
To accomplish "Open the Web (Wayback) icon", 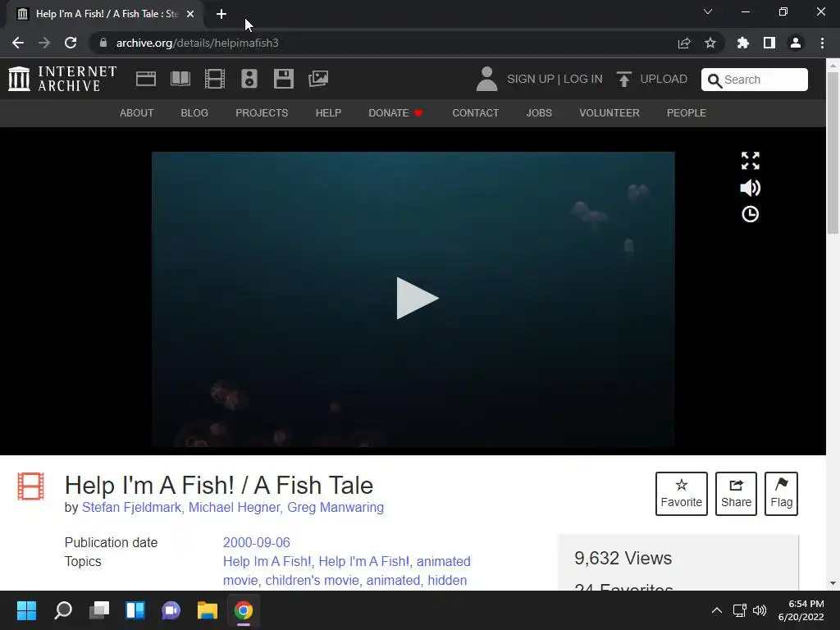I will (146, 79).
